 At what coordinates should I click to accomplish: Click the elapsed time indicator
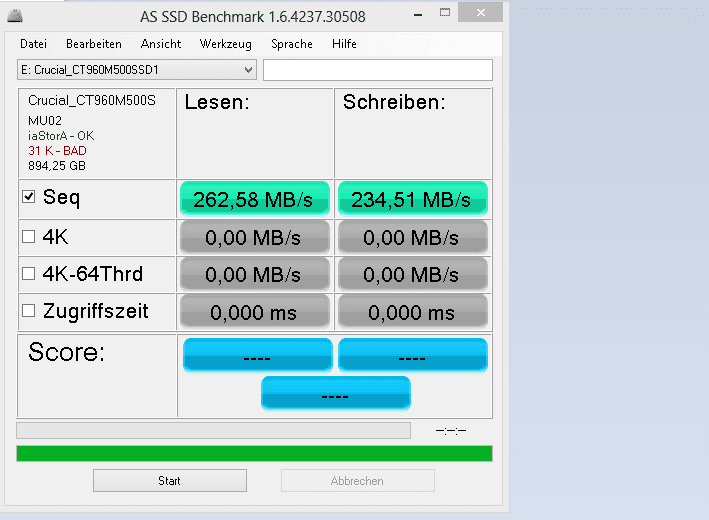coord(451,431)
